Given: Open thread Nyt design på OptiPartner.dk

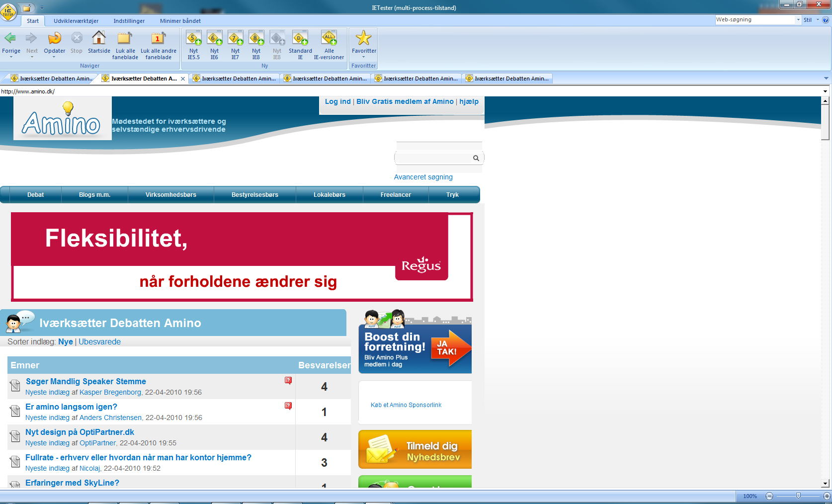Looking at the screenshot, I should tap(80, 432).
